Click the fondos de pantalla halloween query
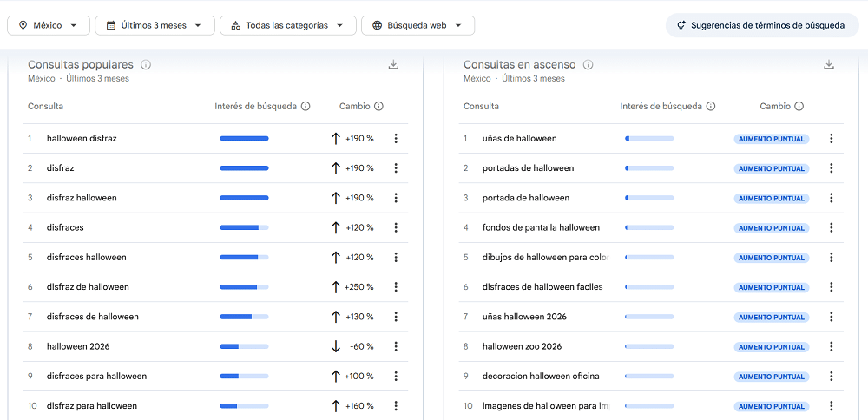The image size is (868, 420). [x=541, y=227]
